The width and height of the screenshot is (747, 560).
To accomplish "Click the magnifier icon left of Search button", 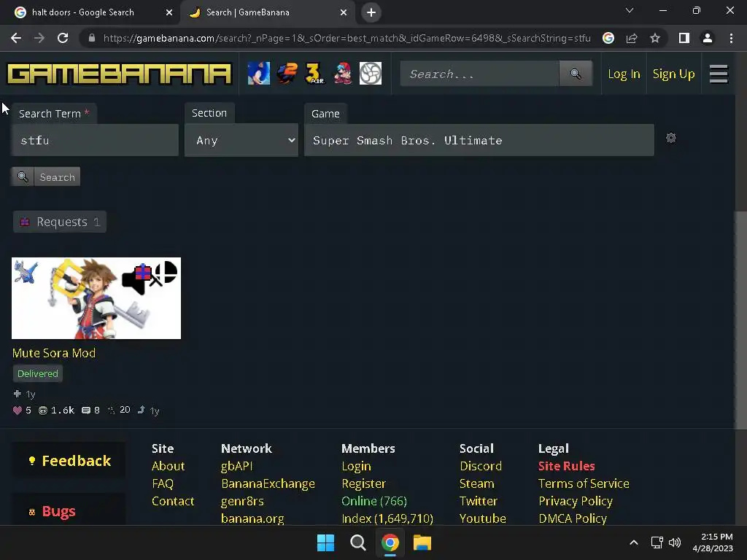I will pos(23,176).
